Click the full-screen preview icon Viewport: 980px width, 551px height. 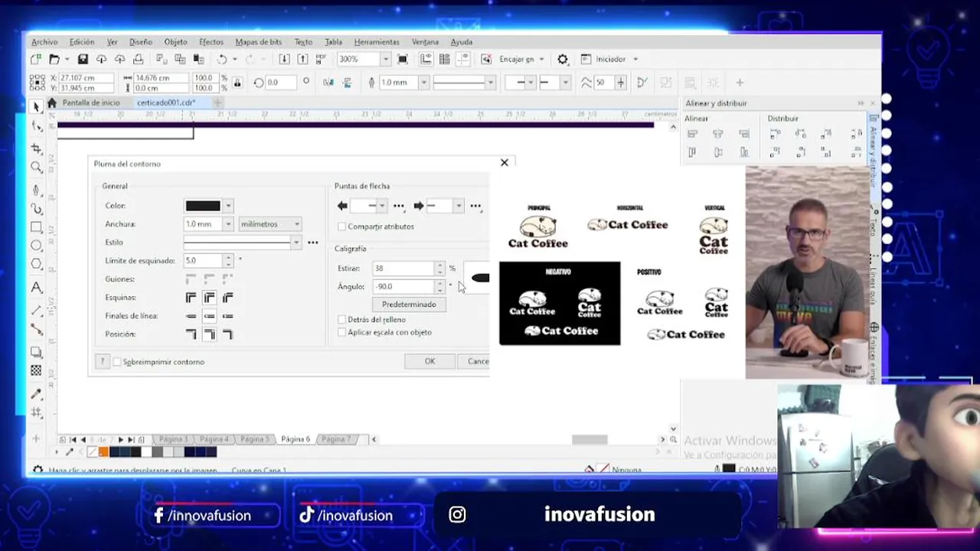[x=403, y=59]
